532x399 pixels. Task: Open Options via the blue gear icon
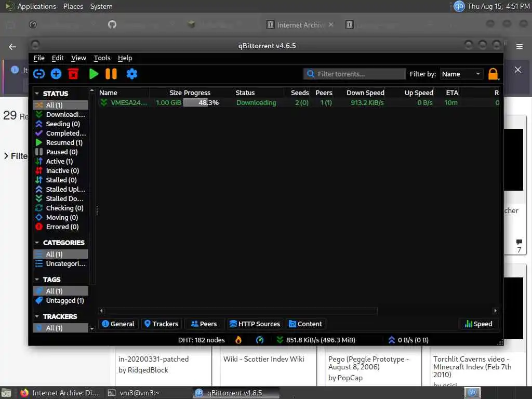click(x=131, y=74)
